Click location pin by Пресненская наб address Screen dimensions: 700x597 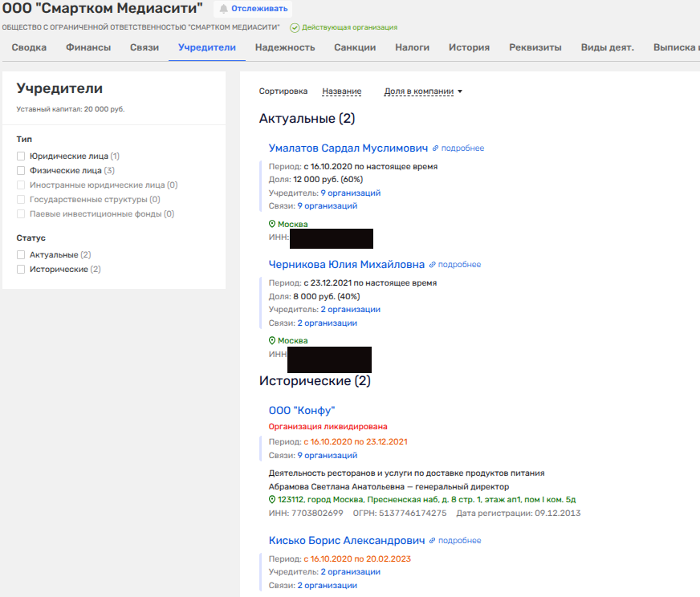pos(272,499)
